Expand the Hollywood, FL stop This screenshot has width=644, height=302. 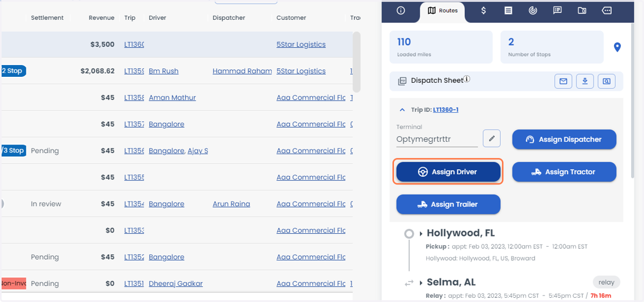point(421,234)
